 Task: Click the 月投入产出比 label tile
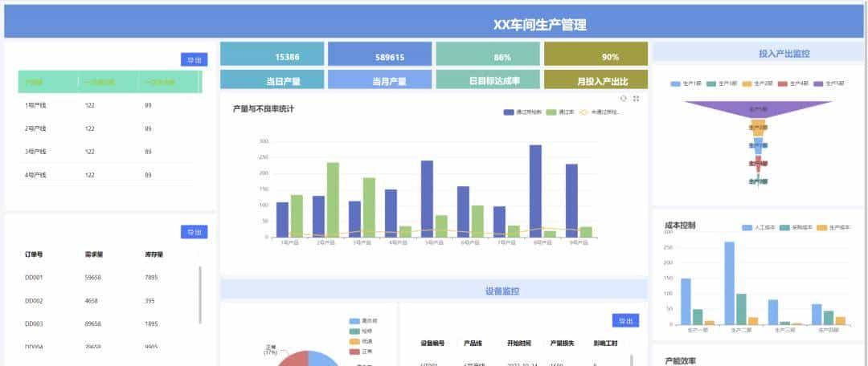[x=596, y=79]
